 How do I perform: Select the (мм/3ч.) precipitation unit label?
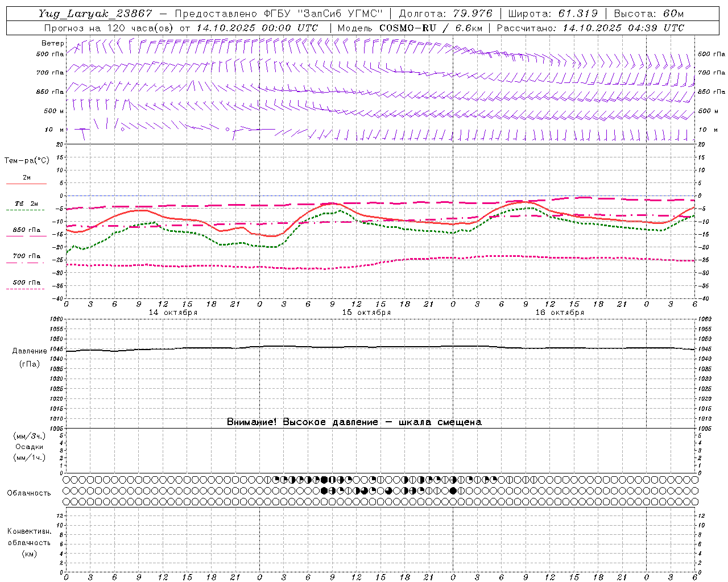tap(29, 436)
